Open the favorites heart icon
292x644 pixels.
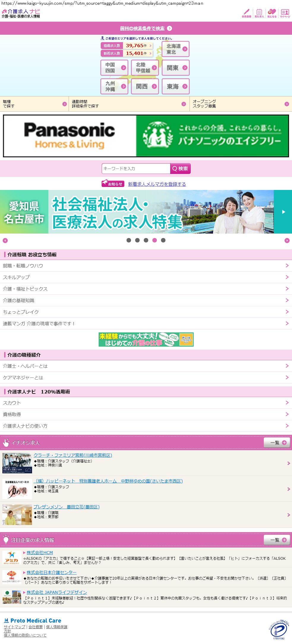(272, 13)
